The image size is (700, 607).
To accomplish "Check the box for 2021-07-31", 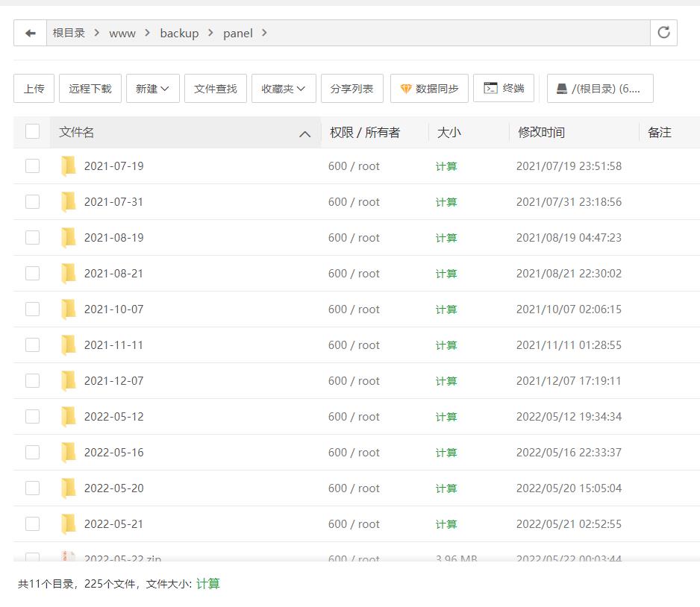I will [x=33, y=201].
